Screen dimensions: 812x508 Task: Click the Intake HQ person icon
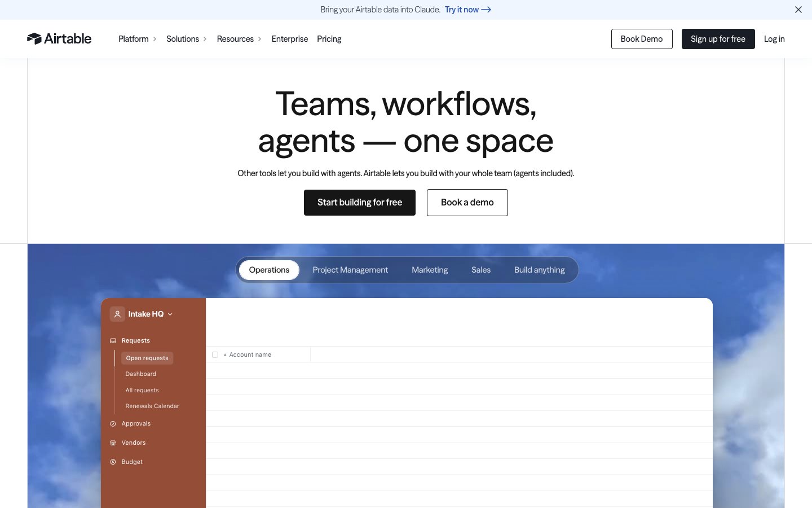tap(117, 314)
